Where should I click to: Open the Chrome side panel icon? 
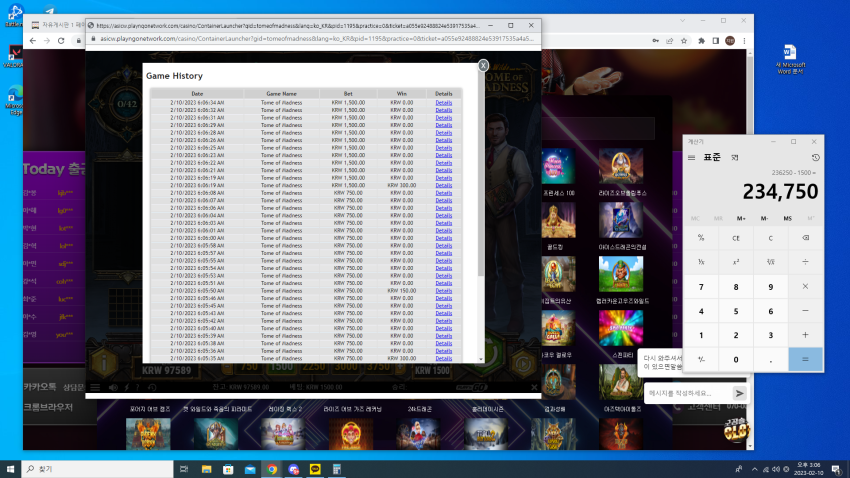(x=716, y=41)
